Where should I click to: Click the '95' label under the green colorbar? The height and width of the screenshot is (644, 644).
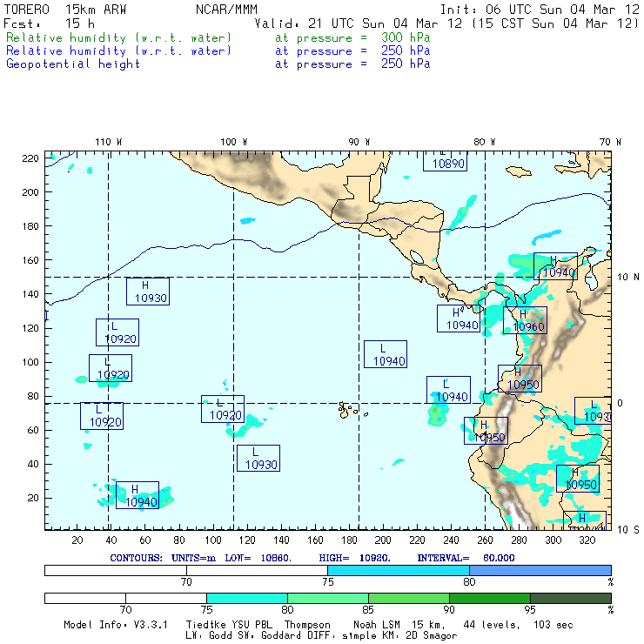click(530, 610)
